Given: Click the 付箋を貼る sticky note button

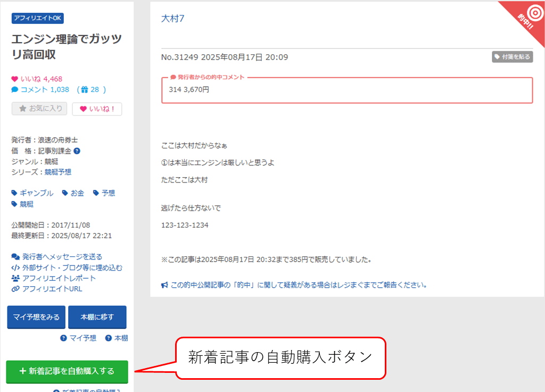Looking at the screenshot, I should [x=513, y=57].
